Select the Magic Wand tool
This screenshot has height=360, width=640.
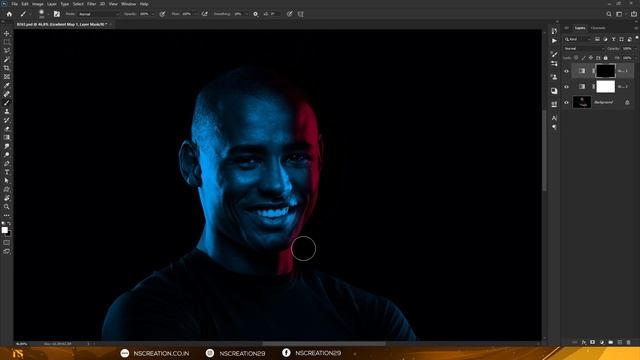(x=7, y=59)
